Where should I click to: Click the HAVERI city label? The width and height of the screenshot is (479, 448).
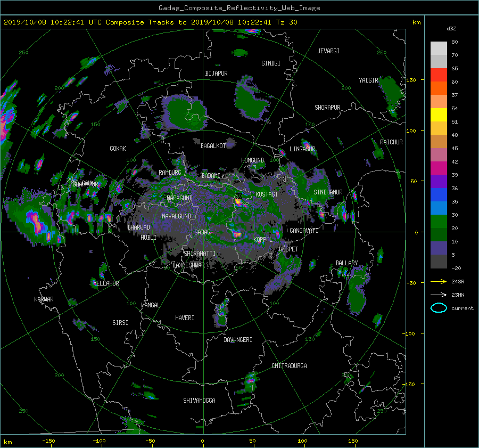point(185,319)
